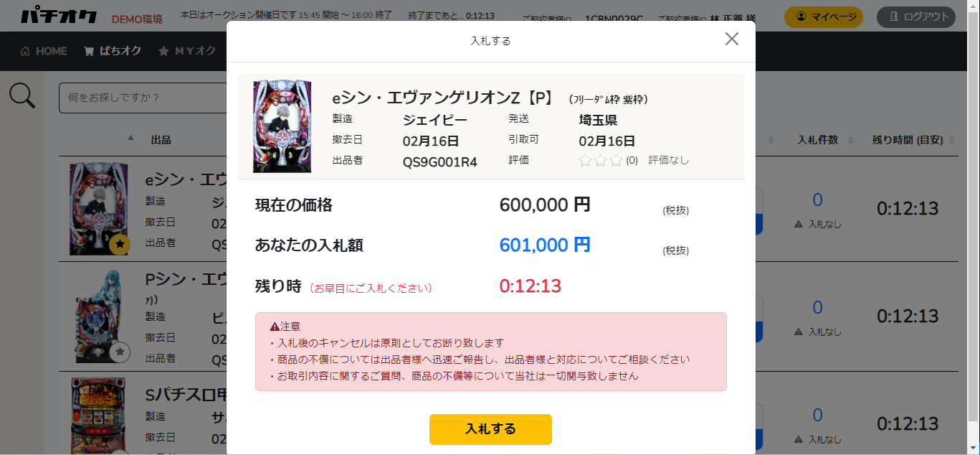
Task: Toggle the gray favorite star on second listing
Action: coord(120,352)
